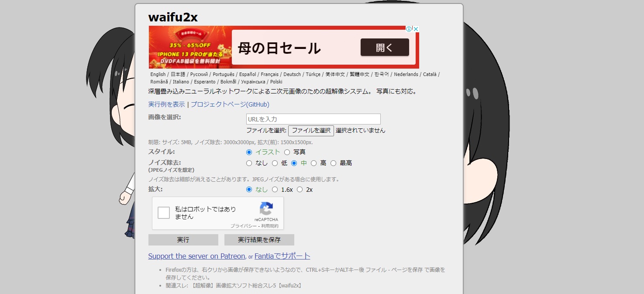
Task: Click the 開く button in the ad
Action: [x=385, y=48]
